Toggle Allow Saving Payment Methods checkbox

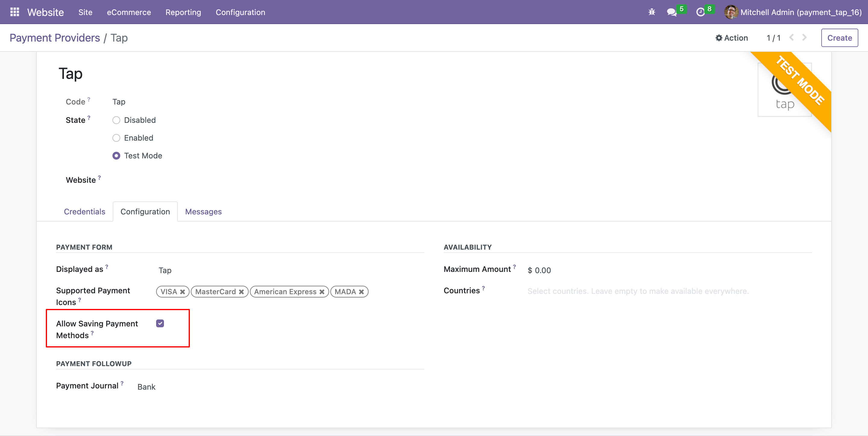(x=160, y=324)
